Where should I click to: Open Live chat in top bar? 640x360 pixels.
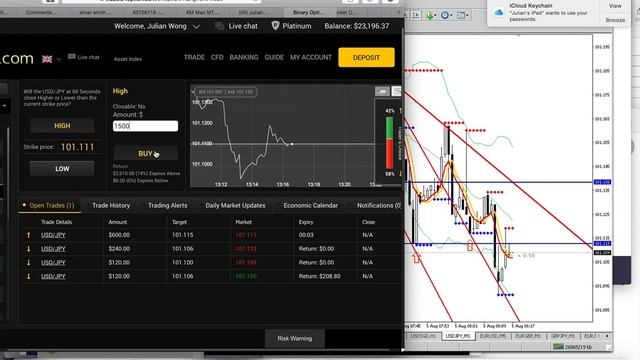point(237,26)
